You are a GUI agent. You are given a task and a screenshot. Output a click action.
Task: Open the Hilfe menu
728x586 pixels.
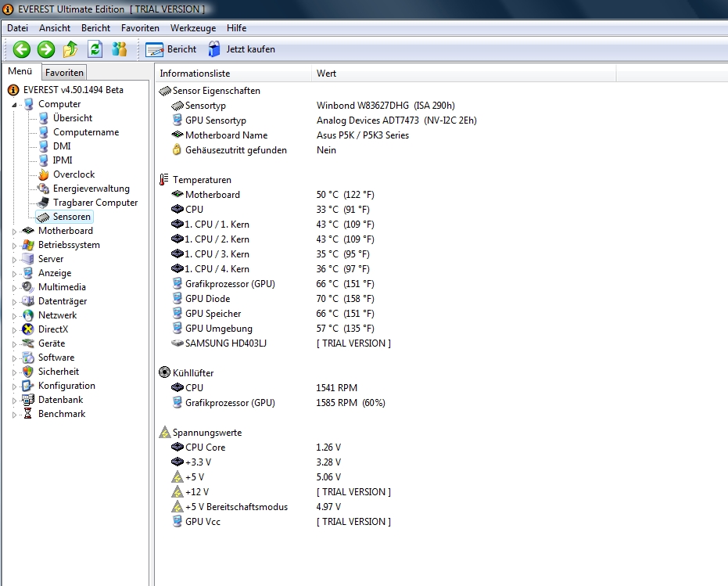236,28
